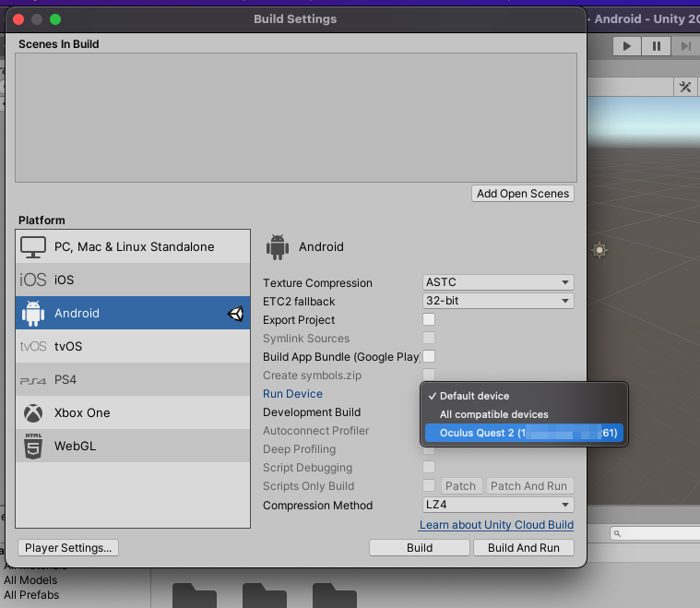Choose All compatible devices option

coord(524,414)
